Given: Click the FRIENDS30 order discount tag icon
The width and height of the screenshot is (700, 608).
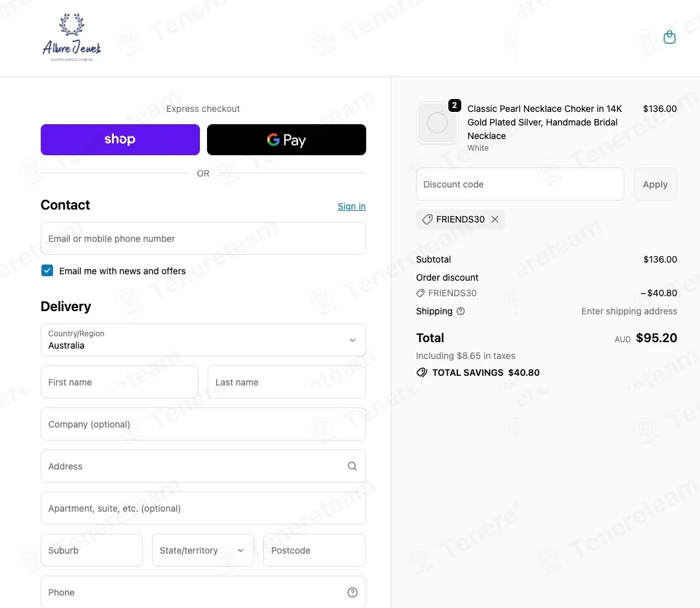Looking at the screenshot, I should point(421,293).
